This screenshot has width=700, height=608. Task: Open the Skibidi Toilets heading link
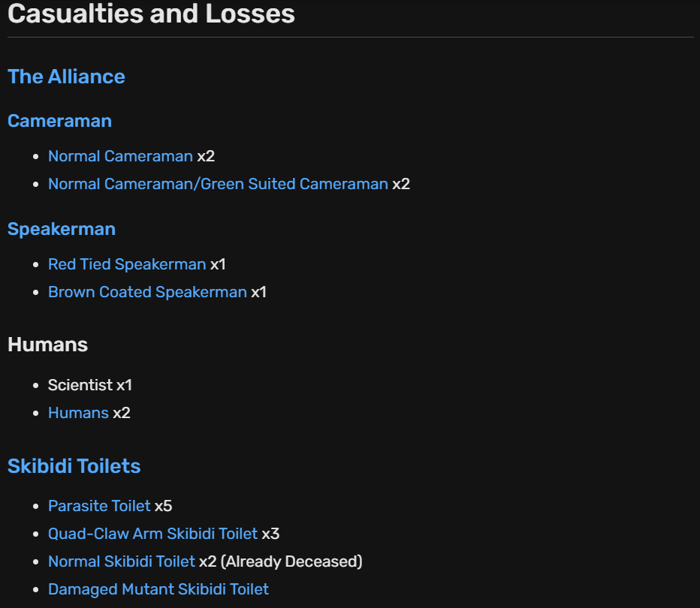(74, 466)
